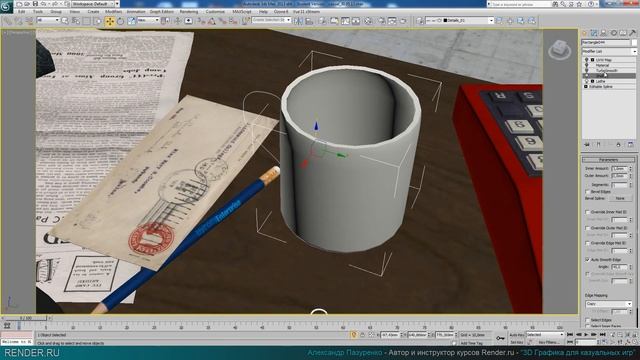Open the Utilities hammer panel tab

[x=632, y=33]
